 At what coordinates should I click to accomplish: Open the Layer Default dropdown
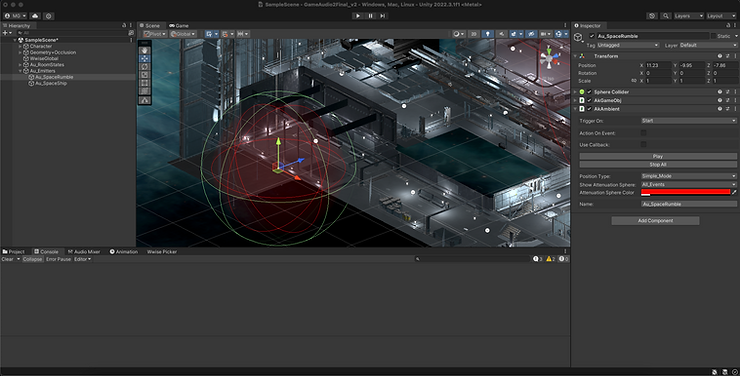coord(708,45)
